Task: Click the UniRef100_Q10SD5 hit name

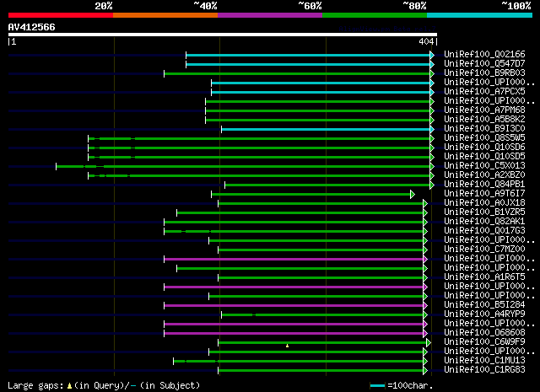Action: (484, 156)
